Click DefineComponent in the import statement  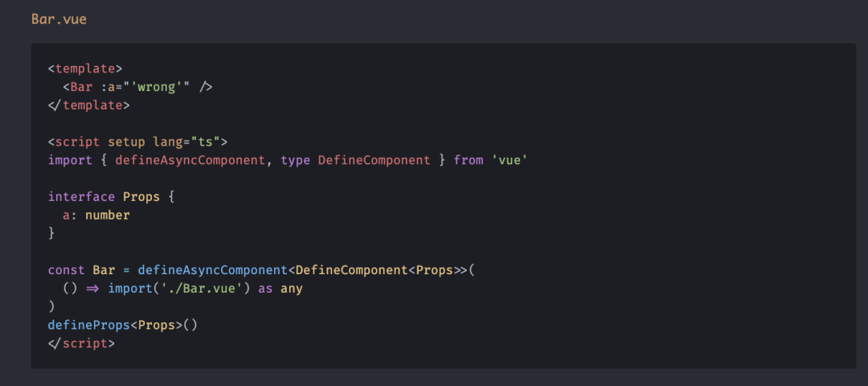point(374,160)
